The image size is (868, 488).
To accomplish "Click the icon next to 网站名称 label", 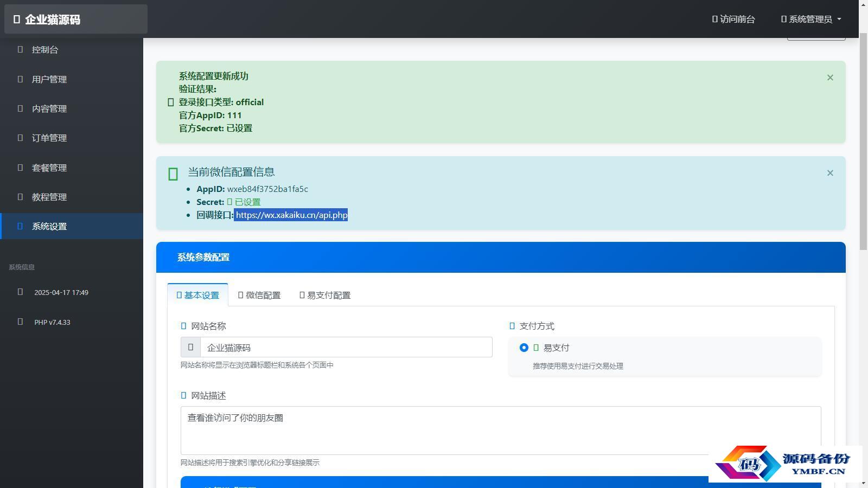I will click(183, 326).
